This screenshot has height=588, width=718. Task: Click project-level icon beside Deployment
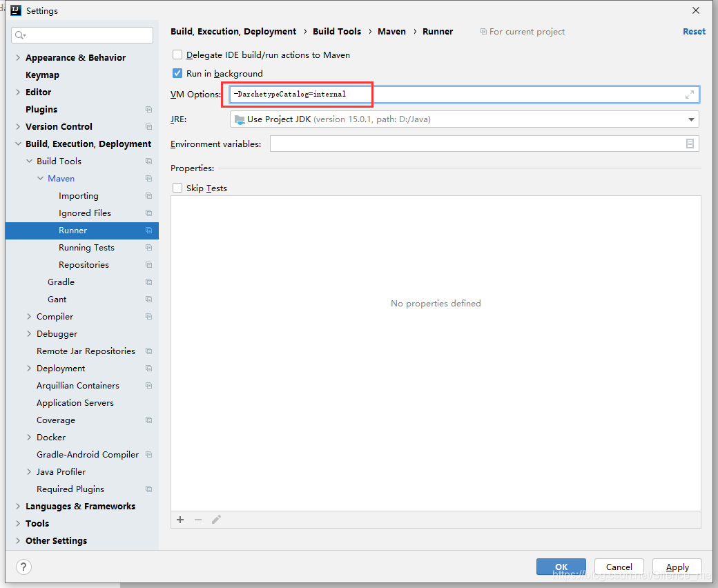click(x=149, y=369)
